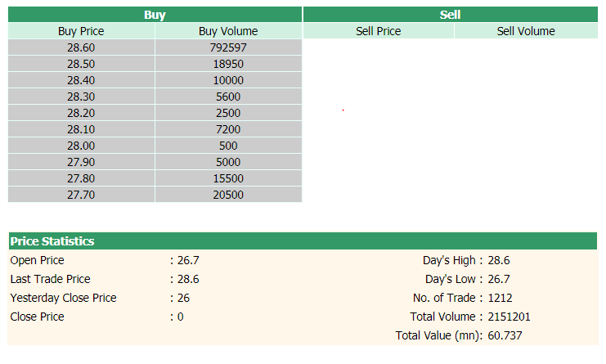Screen dimensions: 606x364
Task: Click buy price 28.00 cell
Action: tap(81, 146)
